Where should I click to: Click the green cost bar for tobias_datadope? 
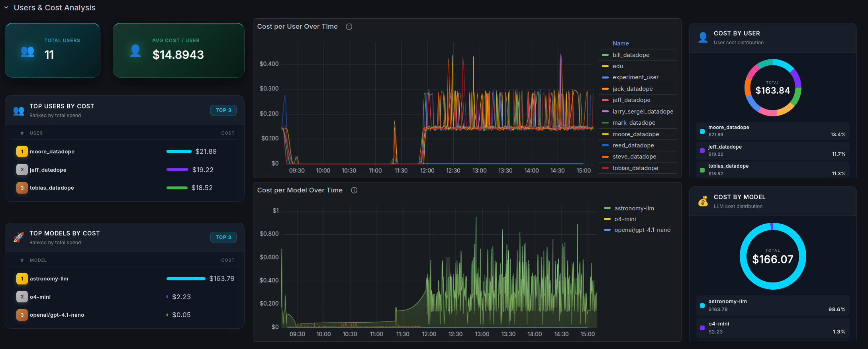[177, 188]
